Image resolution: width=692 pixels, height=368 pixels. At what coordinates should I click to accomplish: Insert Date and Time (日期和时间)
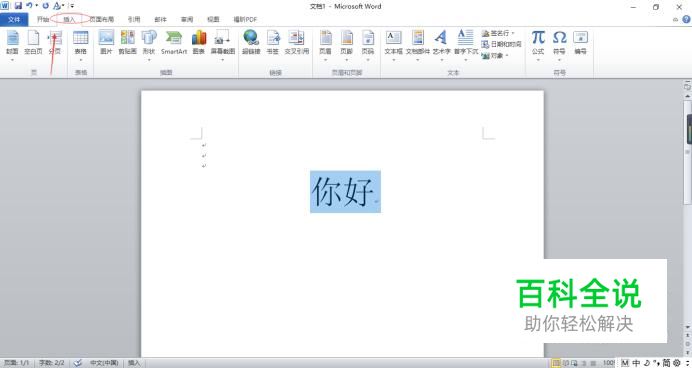click(x=501, y=44)
